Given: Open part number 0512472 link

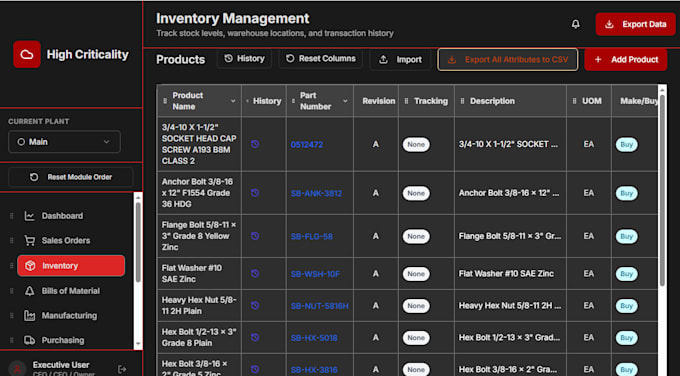Looking at the screenshot, I should (x=307, y=144).
